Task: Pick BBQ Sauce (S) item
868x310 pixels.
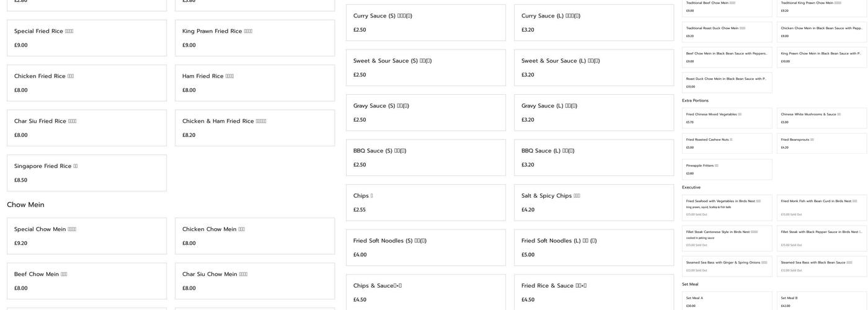Action: click(x=426, y=157)
